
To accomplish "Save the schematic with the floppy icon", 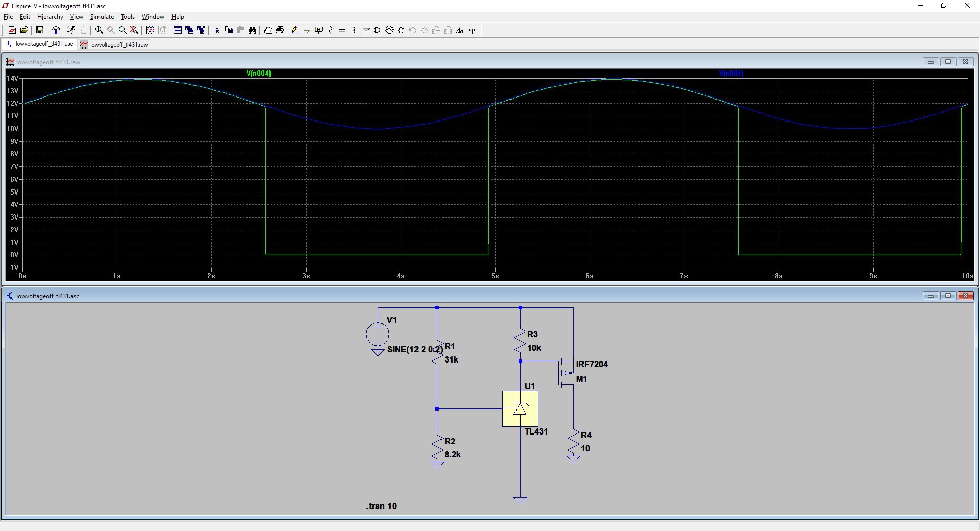I will (x=39, y=30).
